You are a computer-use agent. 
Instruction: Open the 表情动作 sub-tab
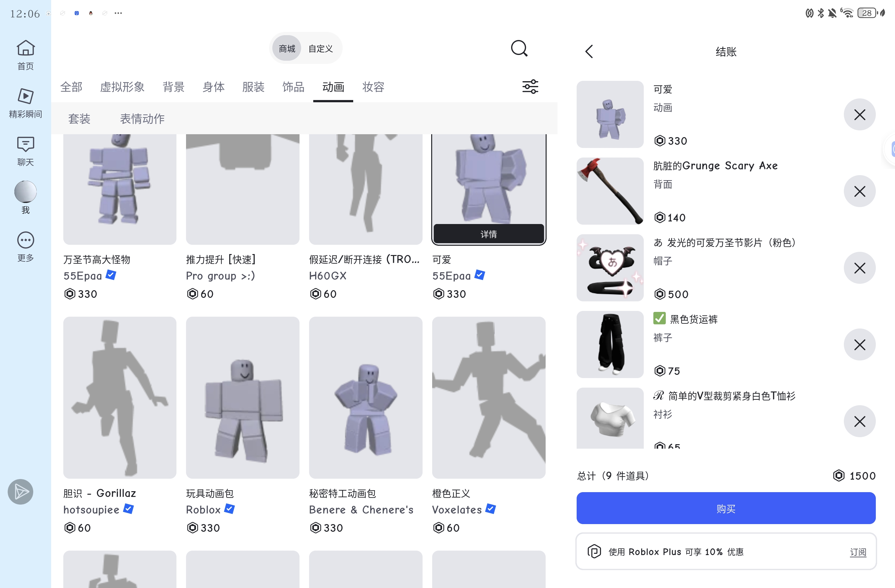point(142,119)
